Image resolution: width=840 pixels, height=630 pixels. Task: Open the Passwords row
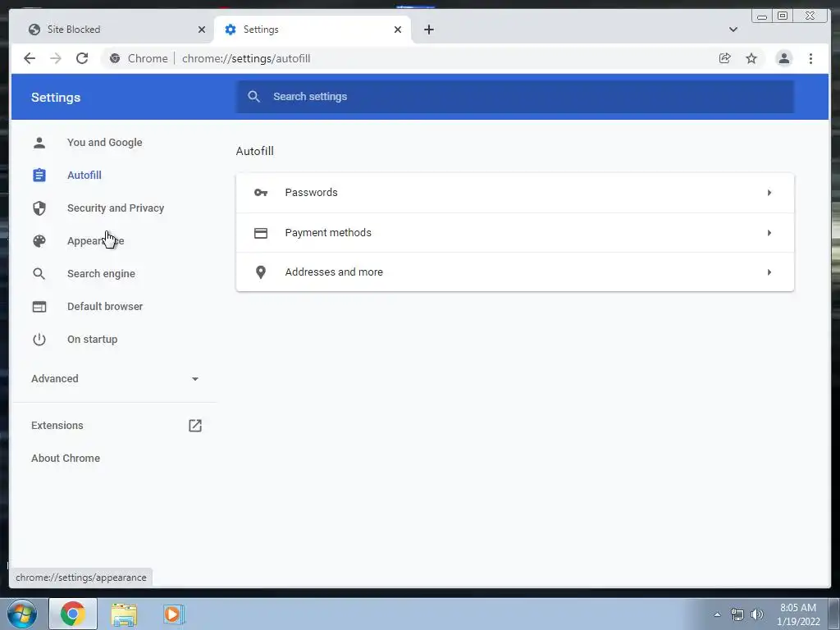pos(515,192)
